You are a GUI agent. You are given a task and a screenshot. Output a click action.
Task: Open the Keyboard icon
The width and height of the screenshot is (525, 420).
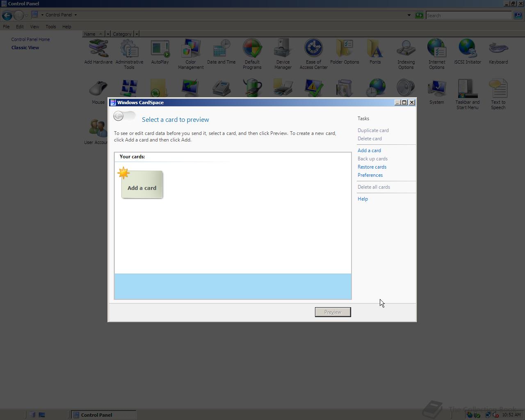click(x=498, y=52)
